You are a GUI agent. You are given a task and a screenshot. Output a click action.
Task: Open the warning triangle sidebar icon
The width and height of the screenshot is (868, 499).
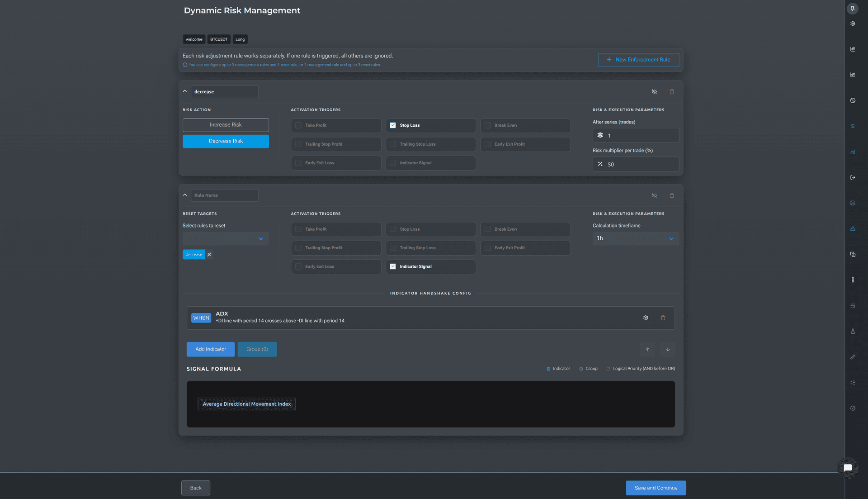(x=853, y=229)
